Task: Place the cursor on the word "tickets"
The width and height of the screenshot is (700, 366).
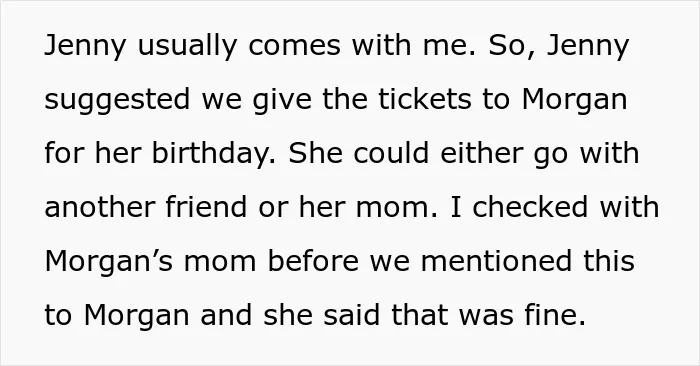Action: tap(425, 99)
